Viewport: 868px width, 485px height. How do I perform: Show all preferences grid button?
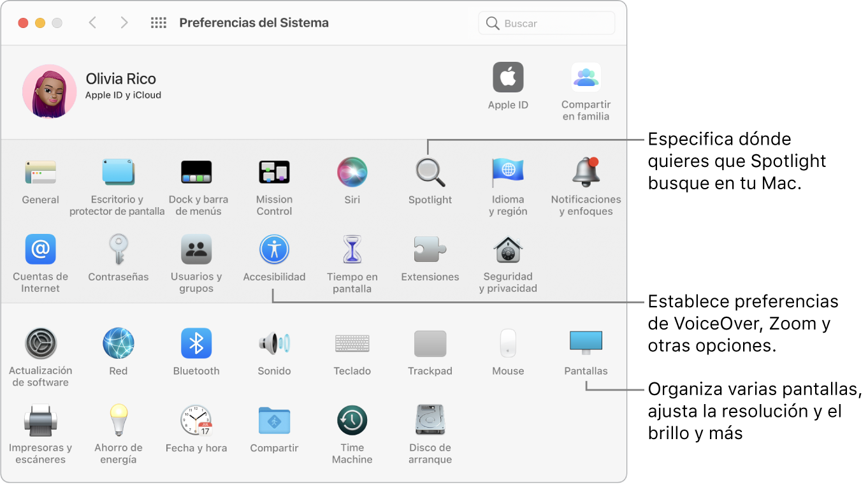pyautogui.click(x=158, y=23)
